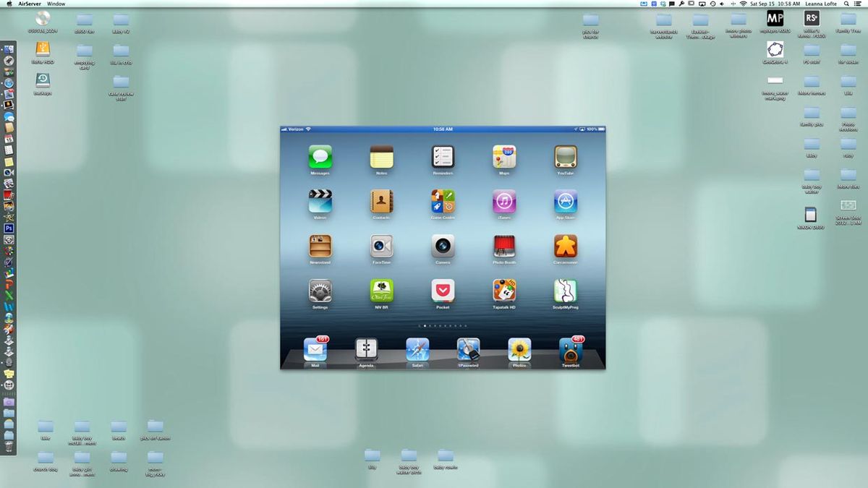Open Photoshop from the Mac dock

[x=9, y=228]
